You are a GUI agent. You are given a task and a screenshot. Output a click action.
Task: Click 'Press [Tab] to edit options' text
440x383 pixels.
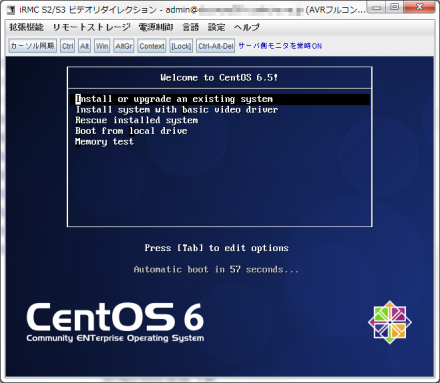point(217,248)
